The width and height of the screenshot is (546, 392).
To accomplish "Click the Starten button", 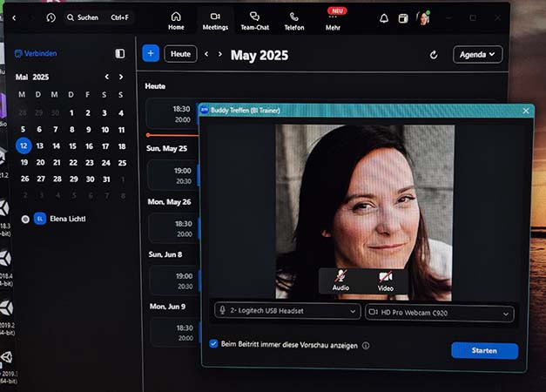I will [484, 350].
